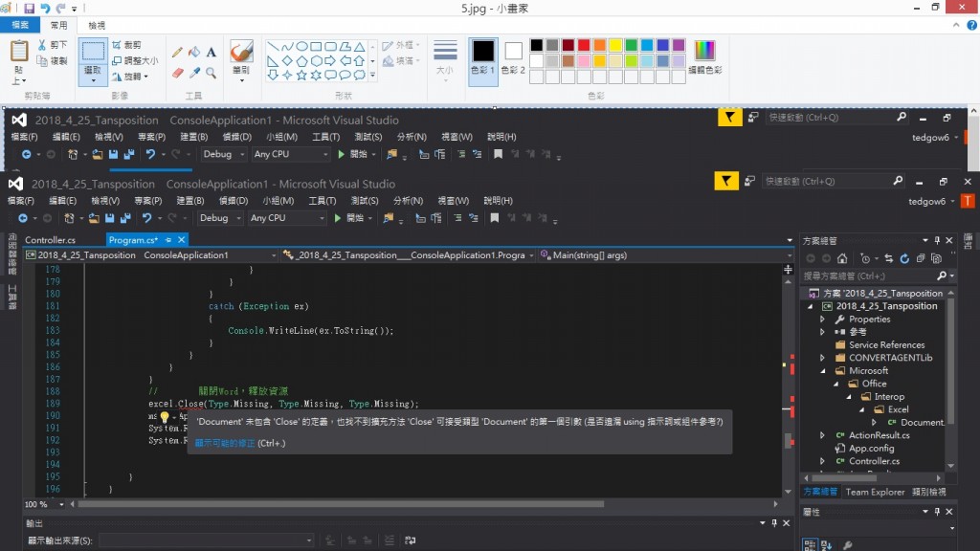Screen dimensions: 980x551
Task: Choose the red palette swatch
Action: point(584,45)
